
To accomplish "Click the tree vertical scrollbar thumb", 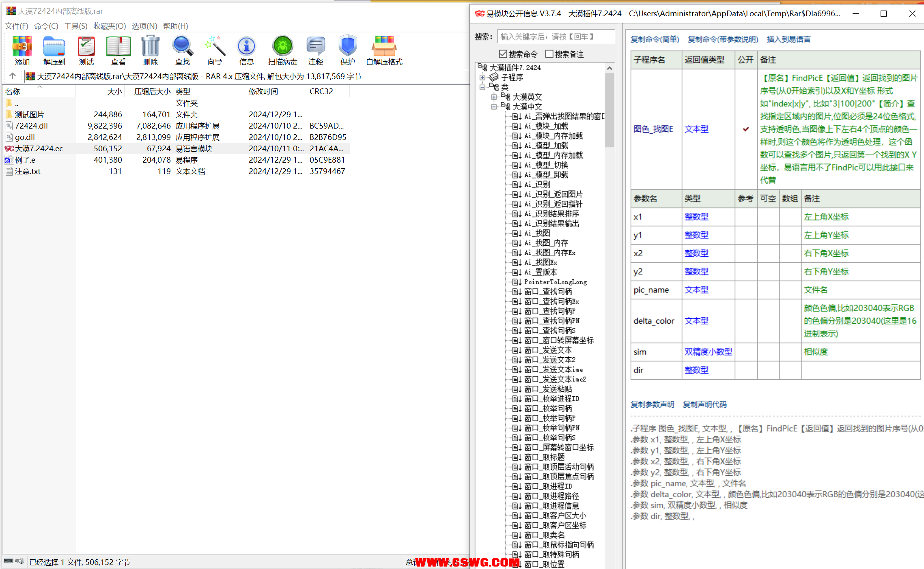I will pyautogui.click(x=609, y=110).
